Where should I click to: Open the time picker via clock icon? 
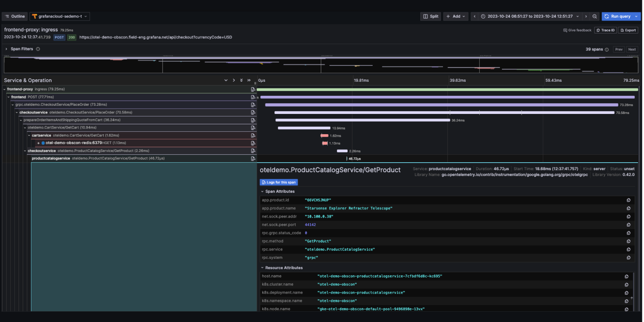[483, 16]
